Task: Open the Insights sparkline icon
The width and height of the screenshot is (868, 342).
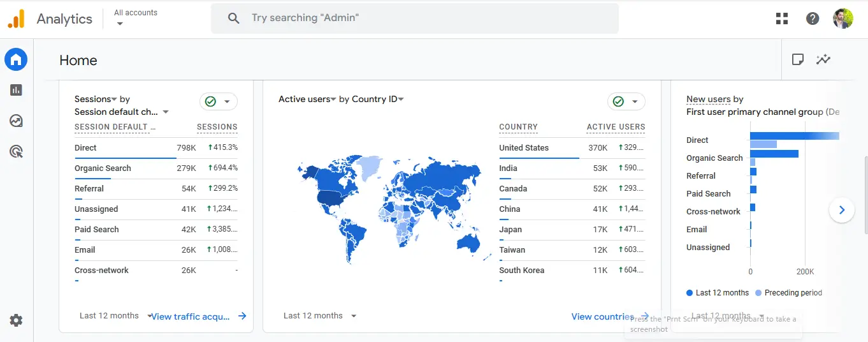Action: (x=823, y=59)
